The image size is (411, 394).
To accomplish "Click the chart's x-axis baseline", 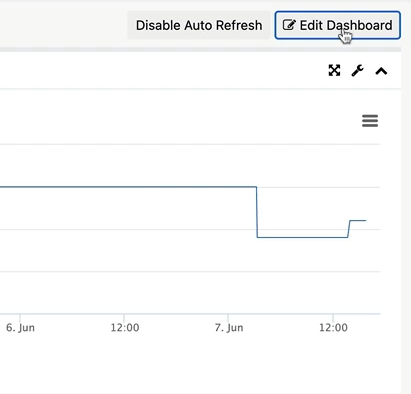I will click(190, 314).
